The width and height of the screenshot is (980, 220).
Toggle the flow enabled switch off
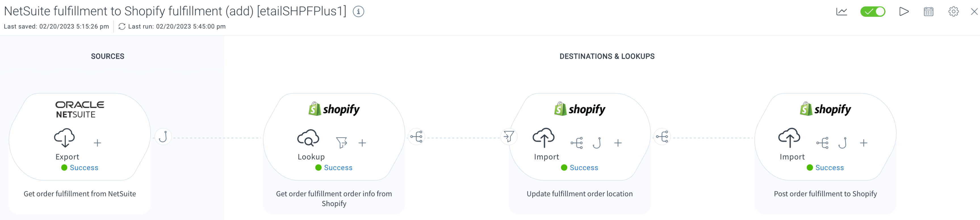click(872, 12)
